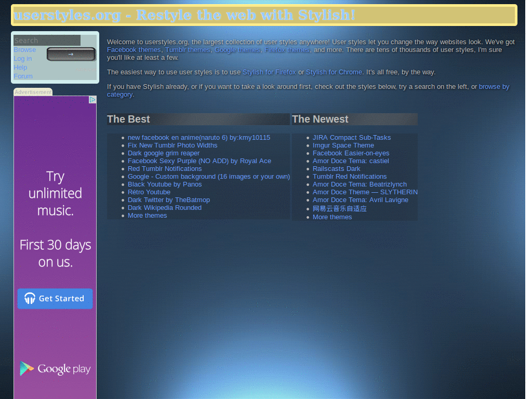Screen dimensions: 532x399
Task: Focus the Search input field
Action: pyautogui.click(x=47, y=41)
